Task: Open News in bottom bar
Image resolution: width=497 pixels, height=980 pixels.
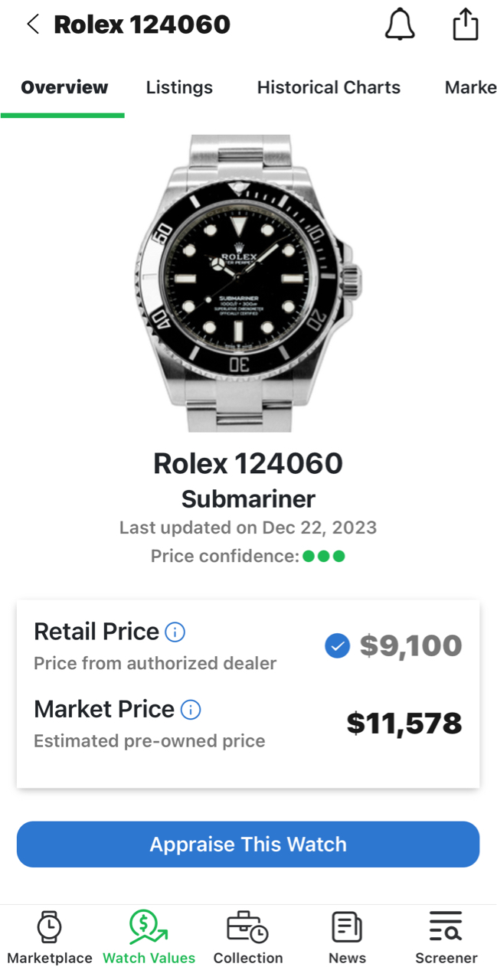Action: (x=347, y=938)
